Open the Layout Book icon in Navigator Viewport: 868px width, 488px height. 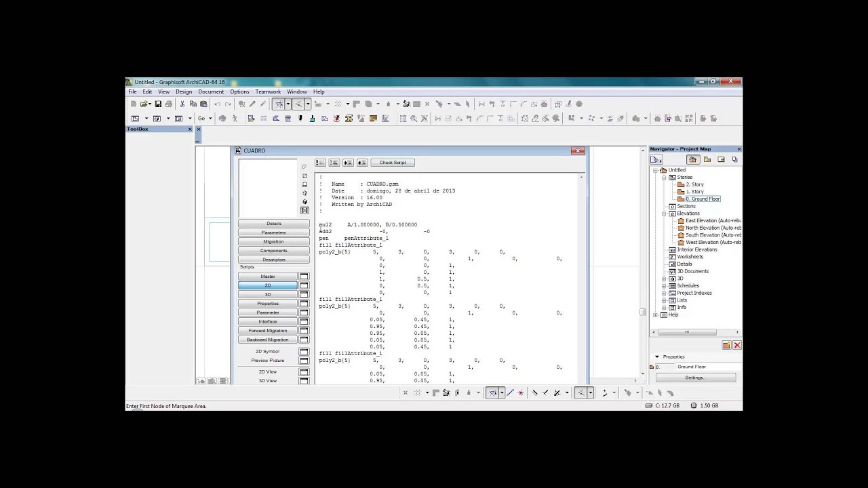click(x=721, y=159)
